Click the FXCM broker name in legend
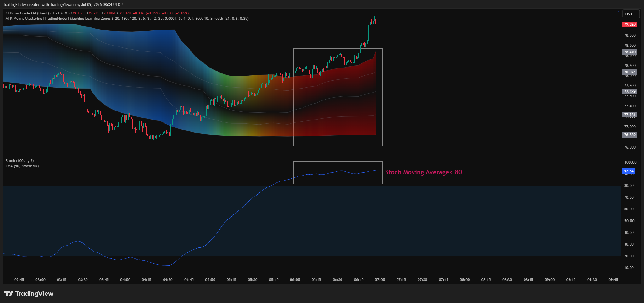The image size is (644, 303). click(x=63, y=13)
